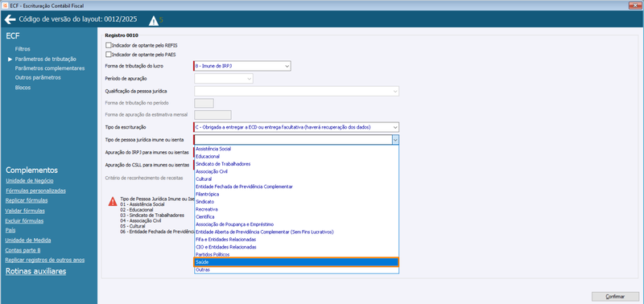The height and width of the screenshot is (304, 644).
Task: Go back using the white arrow icon
Action: [10, 19]
